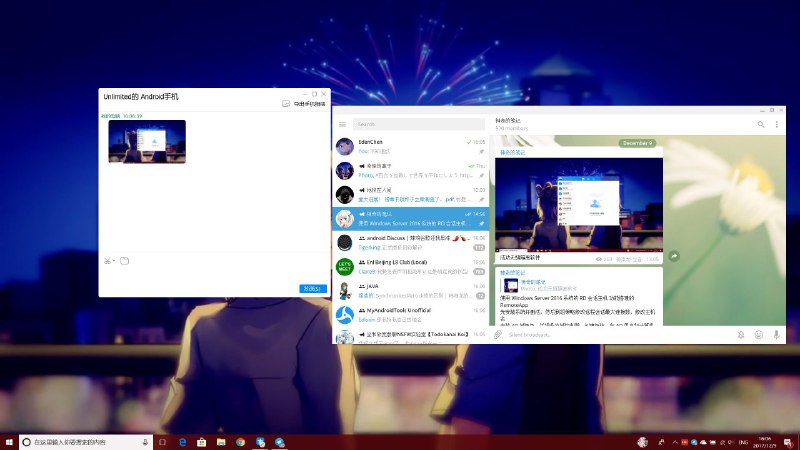Open the emoji picker in Telegram
800x450 pixels.
(759, 335)
